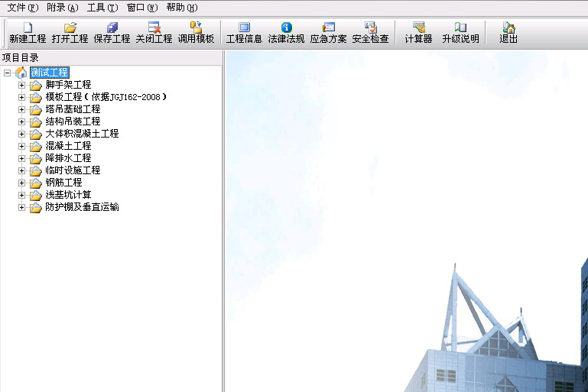Image resolution: width=588 pixels, height=392 pixels.
Task: Select the 测试工程 root item label
Action: (x=50, y=73)
